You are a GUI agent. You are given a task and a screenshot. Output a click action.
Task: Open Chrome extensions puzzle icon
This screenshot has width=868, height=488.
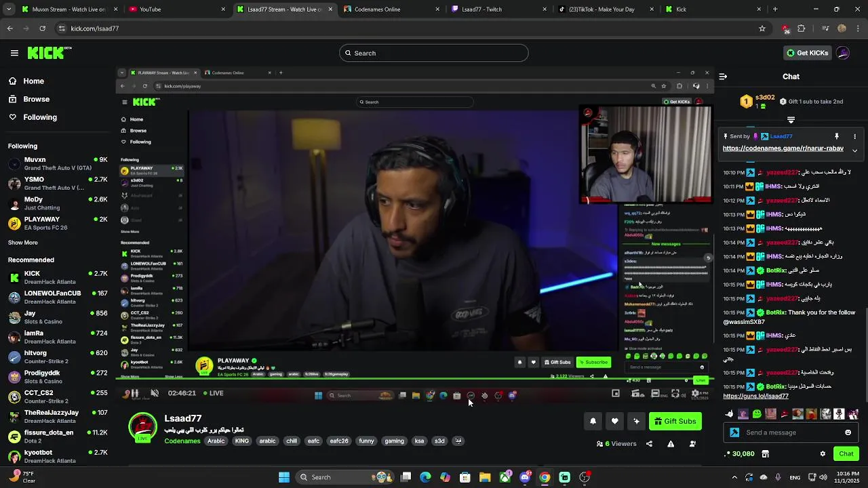pyautogui.click(x=802, y=28)
